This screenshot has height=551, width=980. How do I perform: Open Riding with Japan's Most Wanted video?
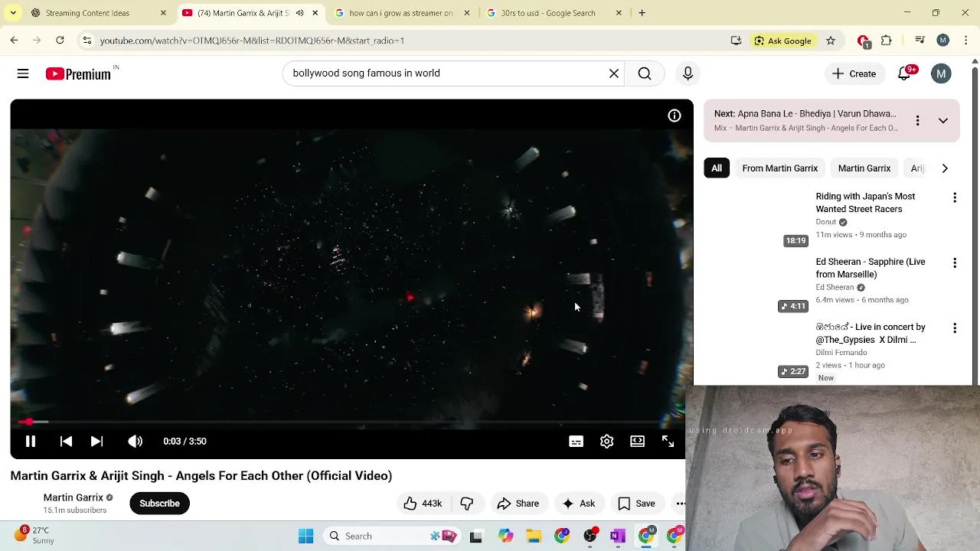click(x=865, y=203)
